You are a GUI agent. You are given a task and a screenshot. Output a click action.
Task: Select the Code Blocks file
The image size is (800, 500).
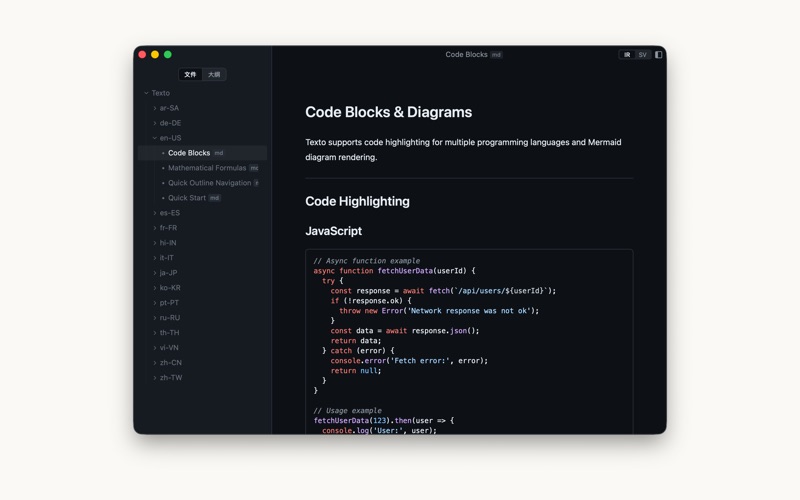[x=202, y=153]
